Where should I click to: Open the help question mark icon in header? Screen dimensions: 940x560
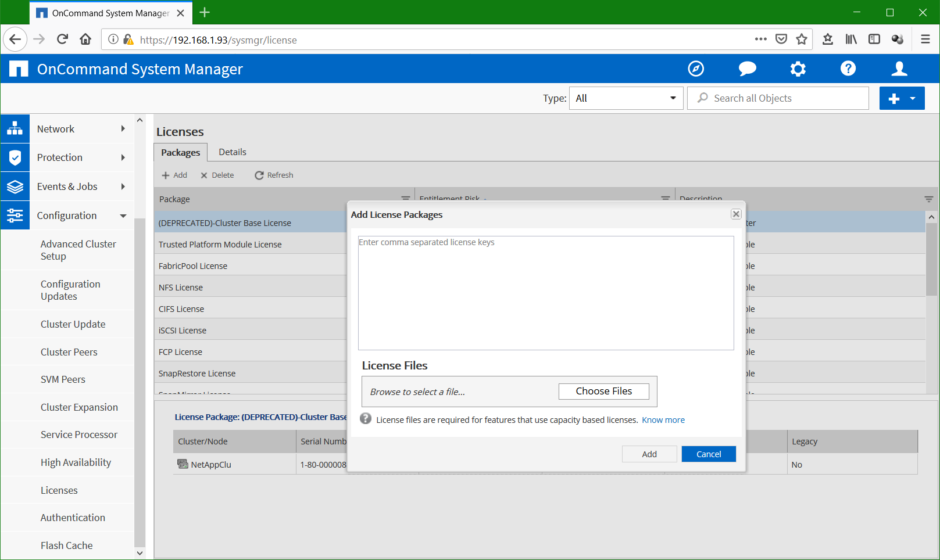(848, 69)
